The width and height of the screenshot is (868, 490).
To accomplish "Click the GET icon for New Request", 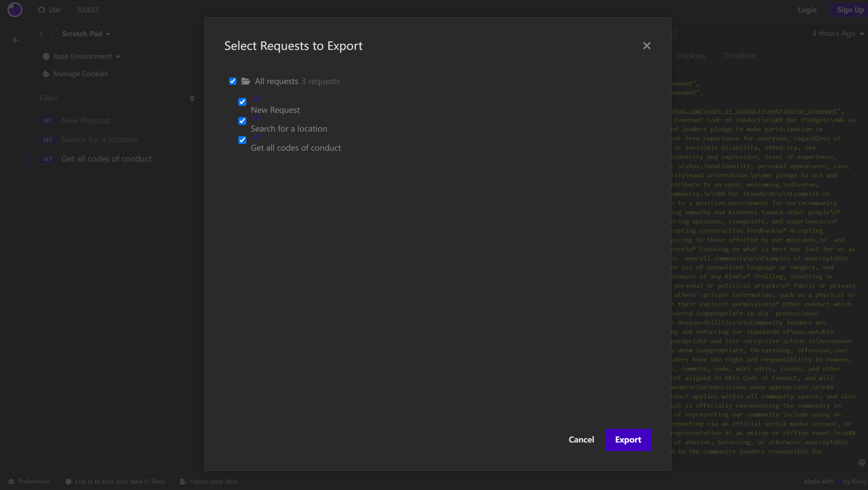I will click(x=257, y=98).
